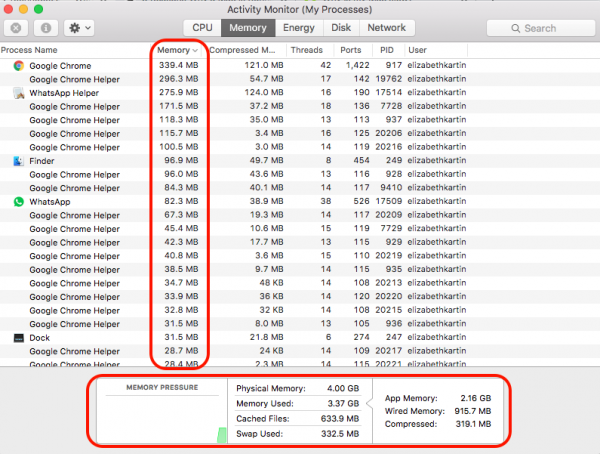The height and width of the screenshot is (454, 600).
Task: Click the 1,422 ports value
Action: 357,65
